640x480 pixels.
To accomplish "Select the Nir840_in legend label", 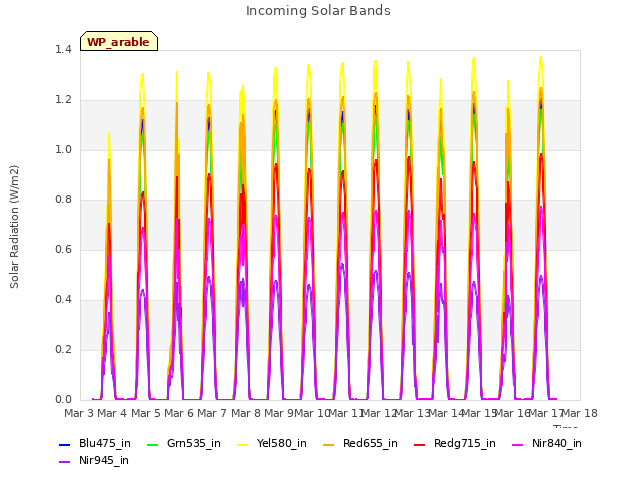I will tap(557, 443).
